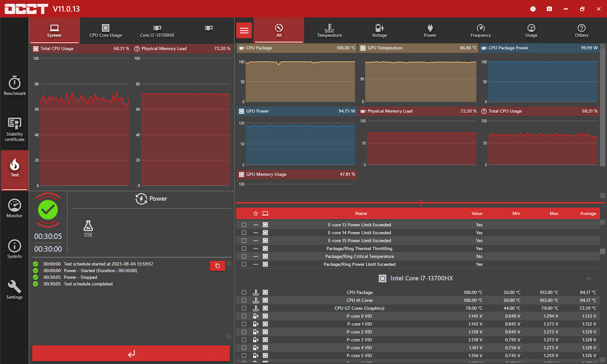The height and width of the screenshot is (364, 607).
Task: Open the Benchmark section in the sidebar
Action: 14,85
